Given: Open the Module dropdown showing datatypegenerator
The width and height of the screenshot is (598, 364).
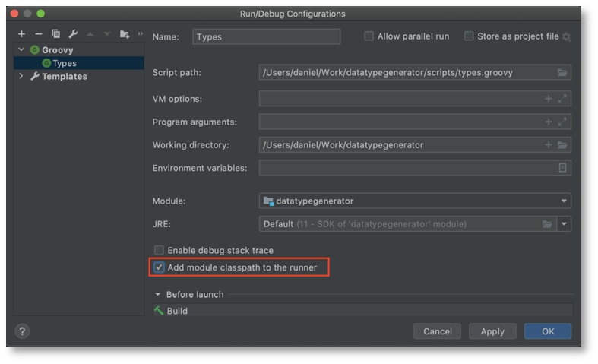Looking at the screenshot, I should 415,201.
